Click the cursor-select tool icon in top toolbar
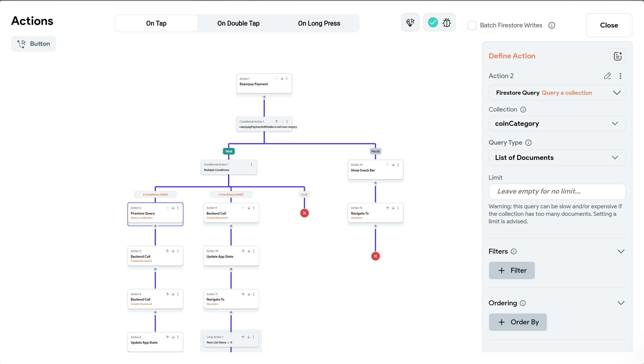This screenshot has width=644, height=364. (410, 23)
